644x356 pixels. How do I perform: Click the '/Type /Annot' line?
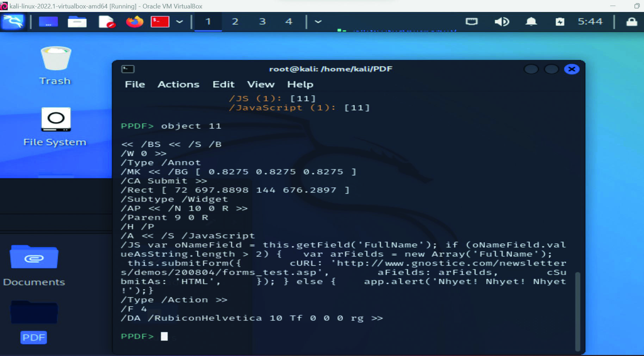tap(161, 163)
